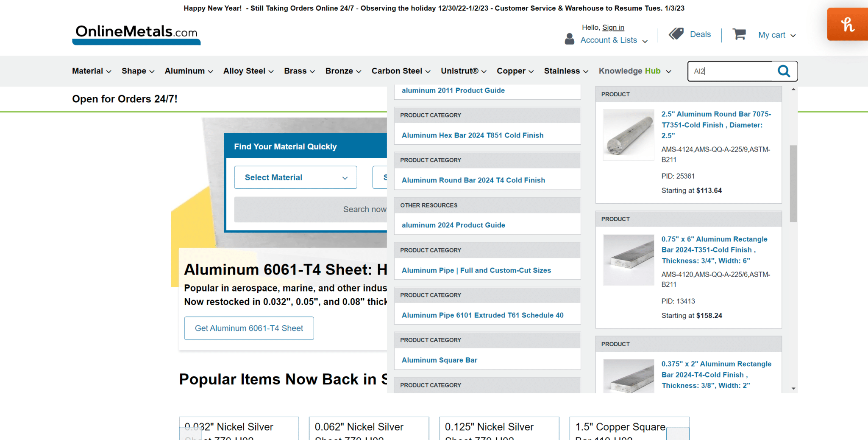Screen dimensions: 868x440
Task: Select Aluminum Round Bar 2024 T4 suggestion
Action: 473,180
